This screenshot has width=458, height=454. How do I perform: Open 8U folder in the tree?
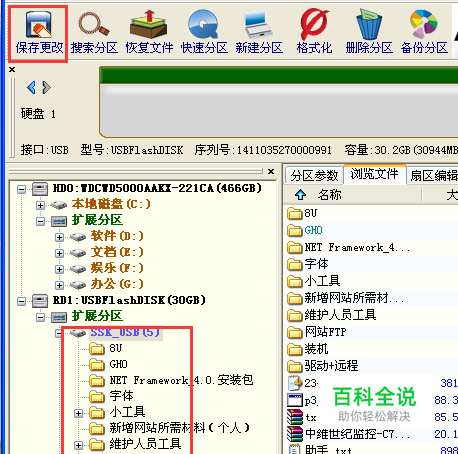(x=116, y=348)
